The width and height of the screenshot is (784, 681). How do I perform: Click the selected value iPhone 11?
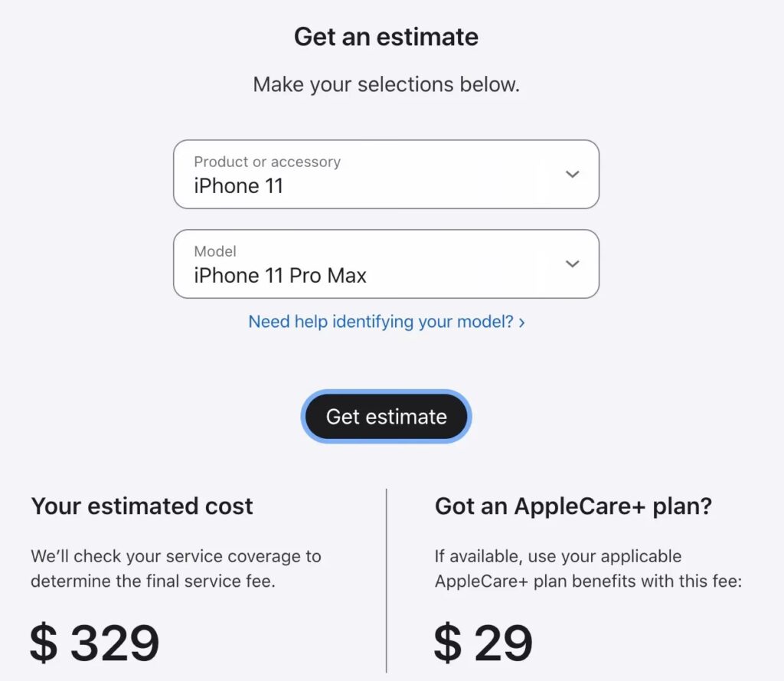238,186
